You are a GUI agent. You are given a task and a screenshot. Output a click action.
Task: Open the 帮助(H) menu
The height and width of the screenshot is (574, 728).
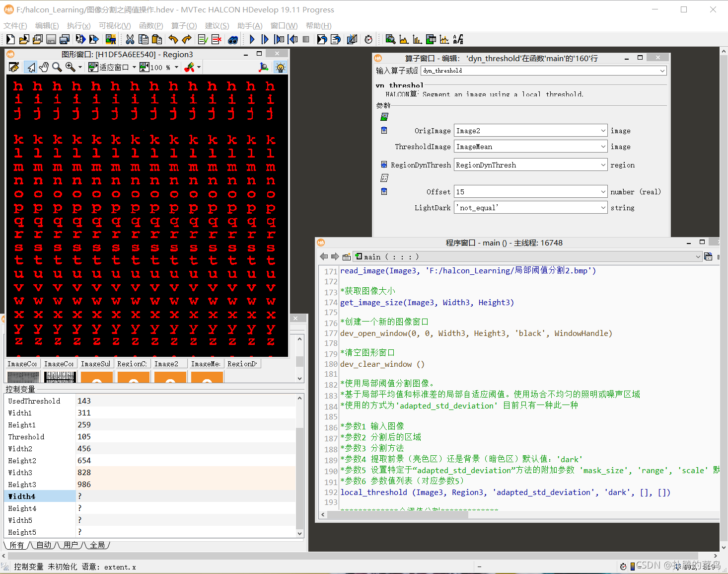tap(319, 25)
